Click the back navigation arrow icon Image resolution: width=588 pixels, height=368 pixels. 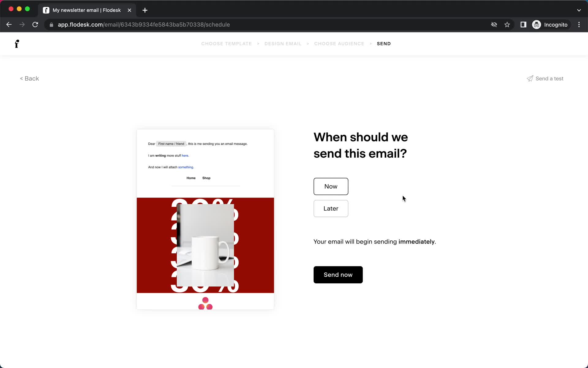pos(9,25)
